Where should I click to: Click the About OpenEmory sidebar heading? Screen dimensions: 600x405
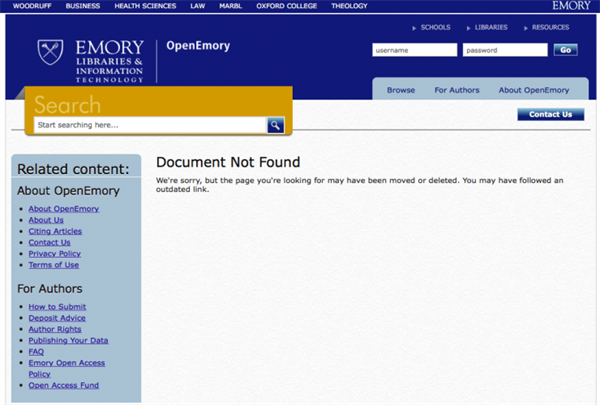[68, 191]
